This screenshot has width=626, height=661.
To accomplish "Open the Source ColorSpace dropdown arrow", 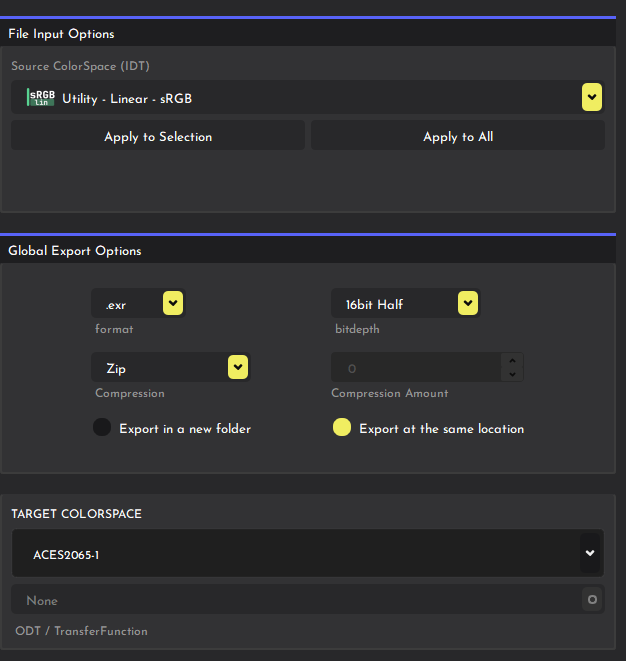I will pyautogui.click(x=591, y=97).
